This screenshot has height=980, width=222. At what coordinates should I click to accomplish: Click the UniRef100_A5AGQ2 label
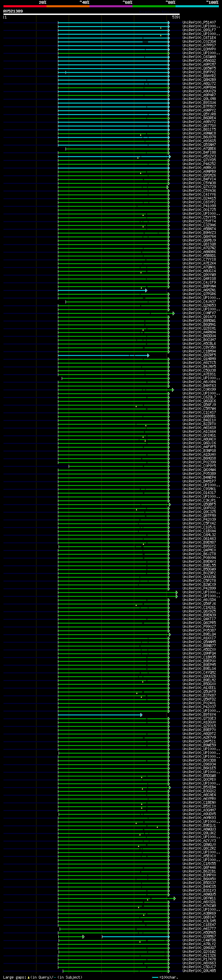pyautogui.click(x=199, y=60)
